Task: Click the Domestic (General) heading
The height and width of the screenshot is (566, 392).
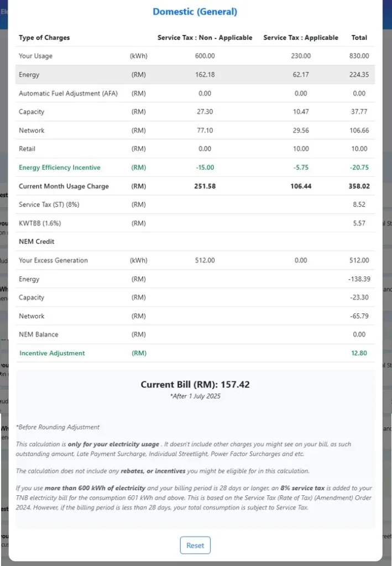Action: pos(195,12)
